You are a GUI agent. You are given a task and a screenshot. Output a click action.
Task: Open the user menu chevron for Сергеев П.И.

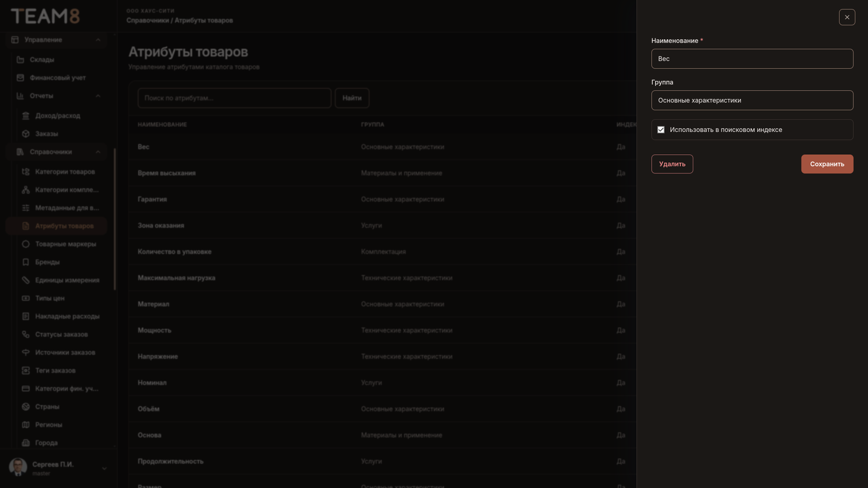click(104, 468)
